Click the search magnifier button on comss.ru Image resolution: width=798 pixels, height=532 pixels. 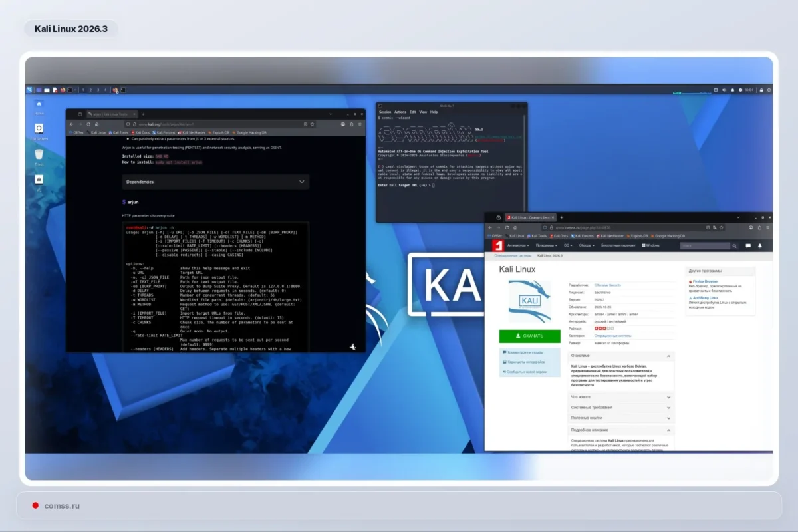(734, 246)
